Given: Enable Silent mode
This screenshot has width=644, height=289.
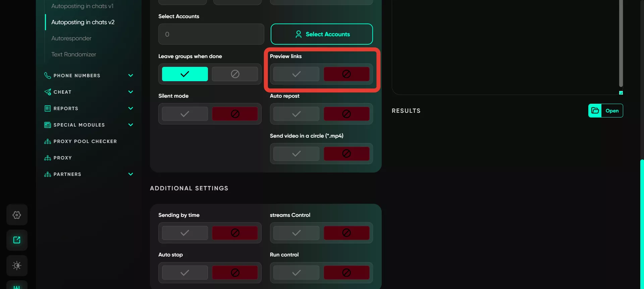Looking at the screenshot, I should [185, 114].
